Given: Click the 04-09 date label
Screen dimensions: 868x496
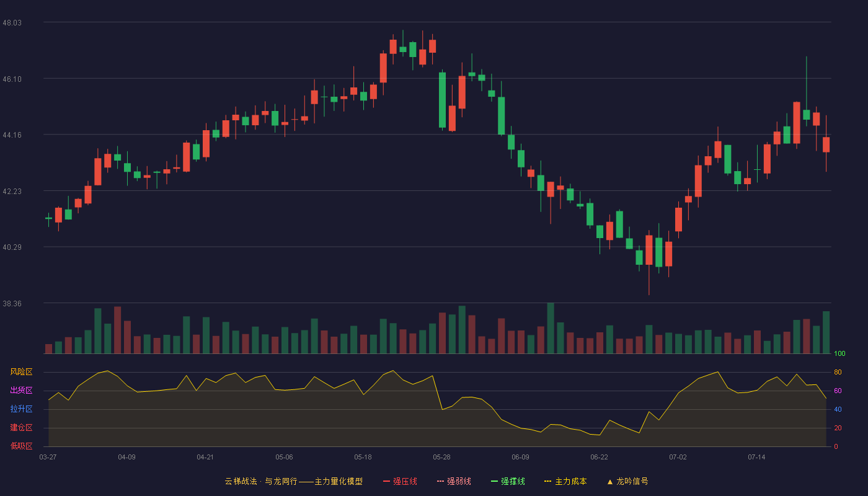Looking at the screenshot, I should (126, 457).
